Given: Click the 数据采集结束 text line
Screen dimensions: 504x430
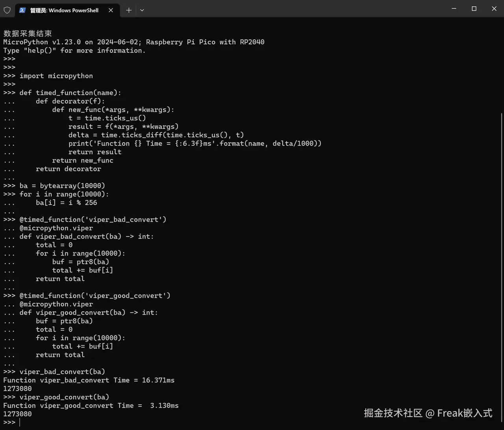Looking at the screenshot, I should pos(28,33).
